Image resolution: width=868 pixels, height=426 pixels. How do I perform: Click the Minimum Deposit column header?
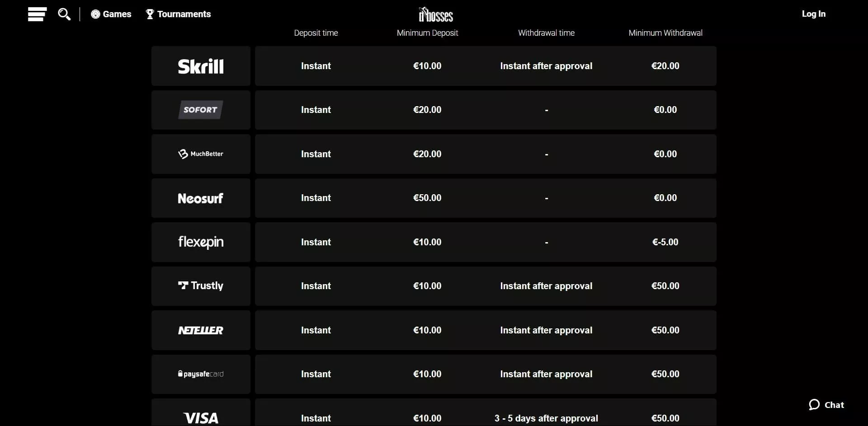pos(427,33)
